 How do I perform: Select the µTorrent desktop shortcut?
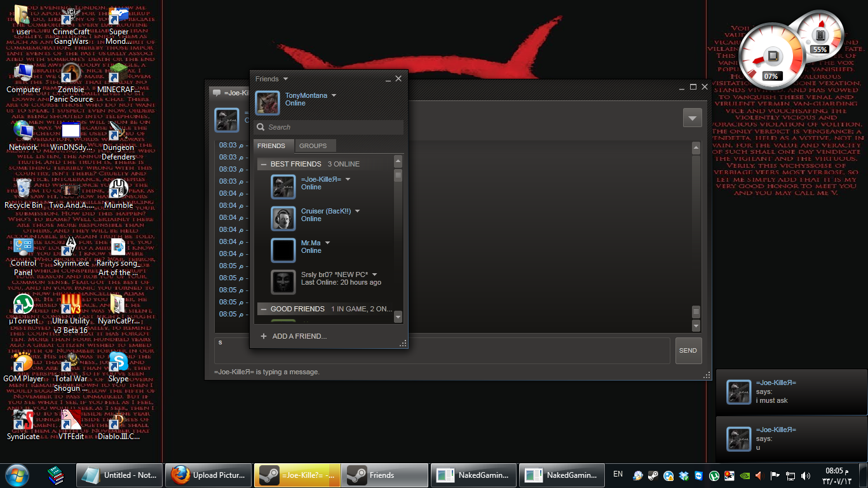click(x=24, y=309)
